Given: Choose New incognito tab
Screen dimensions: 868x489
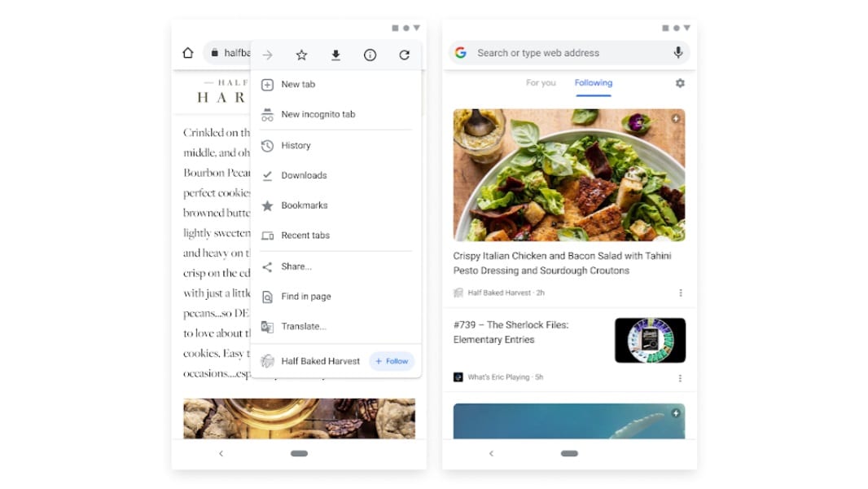Looking at the screenshot, I should click(336, 115).
